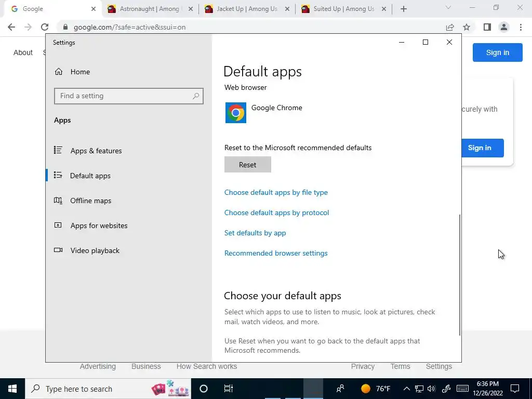Switch to the Astronaught Among Us tab
The width and height of the screenshot is (532, 399).
click(x=149, y=9)
